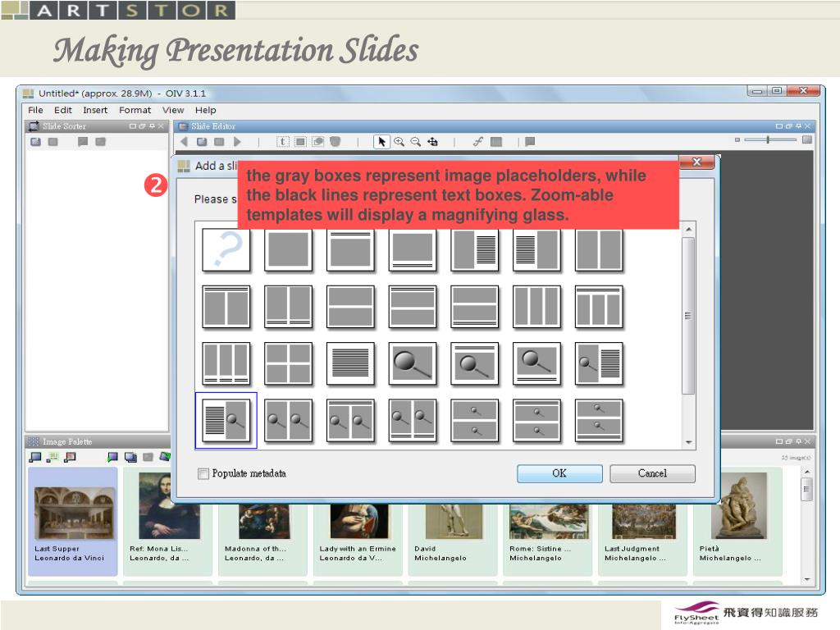Click the first icon in Slide Sorter toolbar
The height and width of the screenshot is (630, 840).
point(36,141)
